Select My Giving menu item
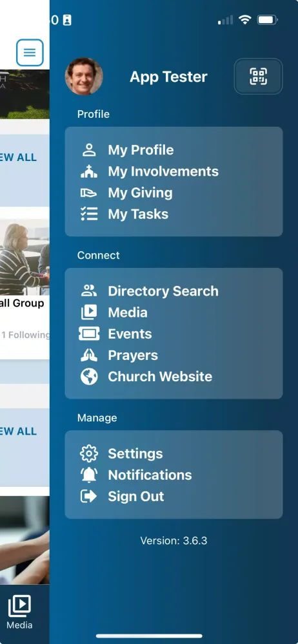298x644 pixels. click(140, 193)
